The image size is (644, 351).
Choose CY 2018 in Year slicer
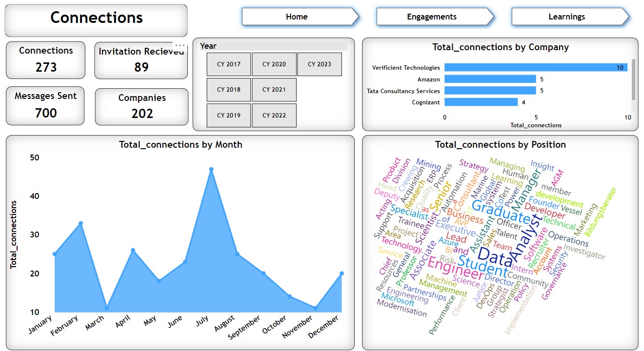coord(228,90)
